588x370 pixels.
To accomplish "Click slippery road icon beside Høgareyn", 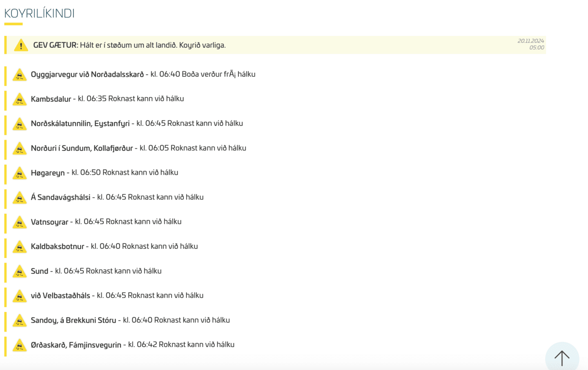I will pyautogui.click(x=19, y=173).
